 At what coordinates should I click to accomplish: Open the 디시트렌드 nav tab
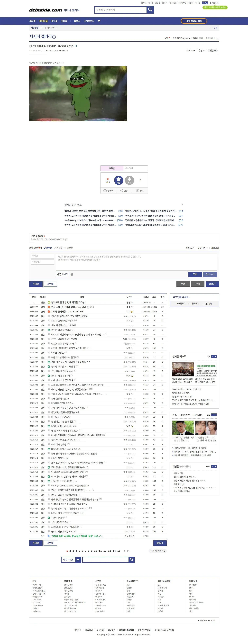[x=89, y=21]
